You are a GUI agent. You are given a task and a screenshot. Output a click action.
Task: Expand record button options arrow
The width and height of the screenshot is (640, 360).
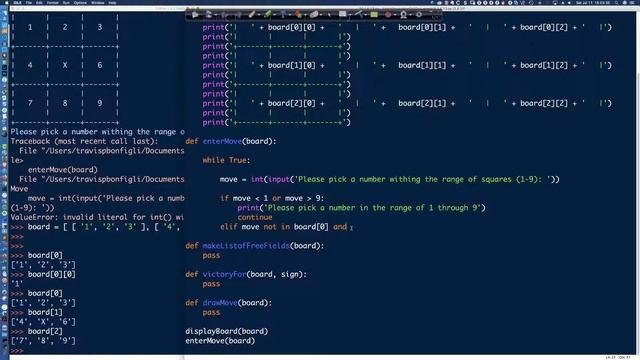(x=395, y=15)
